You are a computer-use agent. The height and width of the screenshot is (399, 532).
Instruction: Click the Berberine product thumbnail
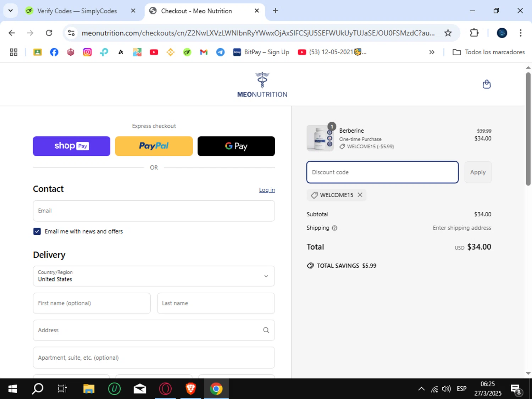(320, 138)
